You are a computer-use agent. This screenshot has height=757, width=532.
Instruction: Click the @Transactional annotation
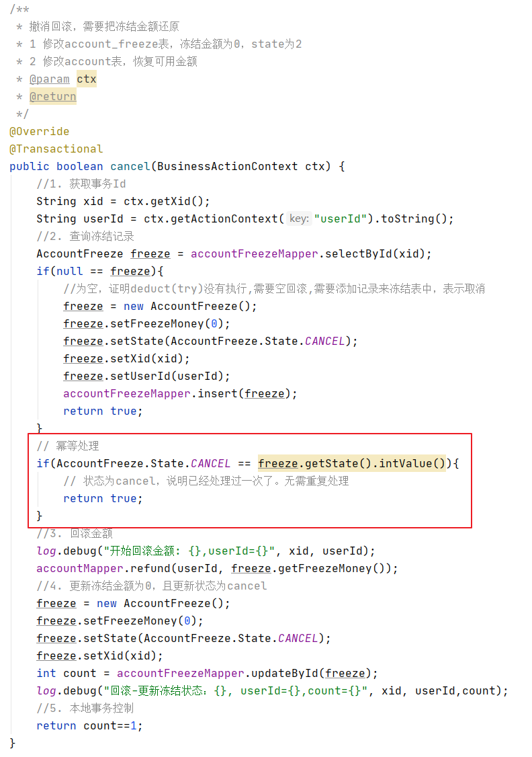coord(56,149)
